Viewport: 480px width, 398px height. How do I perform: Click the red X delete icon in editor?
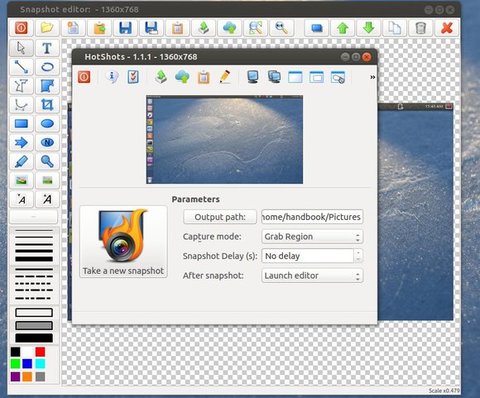(447, 28)
